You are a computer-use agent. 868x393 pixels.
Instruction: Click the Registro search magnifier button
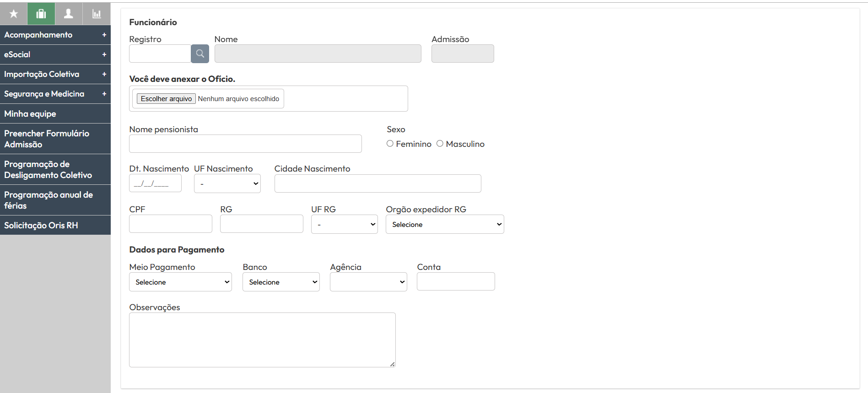click(x=200, y=54)
